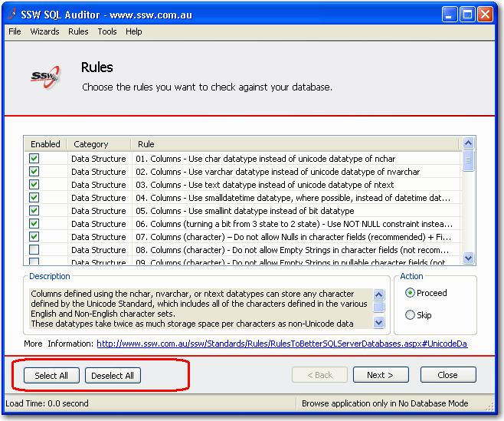Open the Wizards menu
This screenshot has height=421, width=504.
44,31
